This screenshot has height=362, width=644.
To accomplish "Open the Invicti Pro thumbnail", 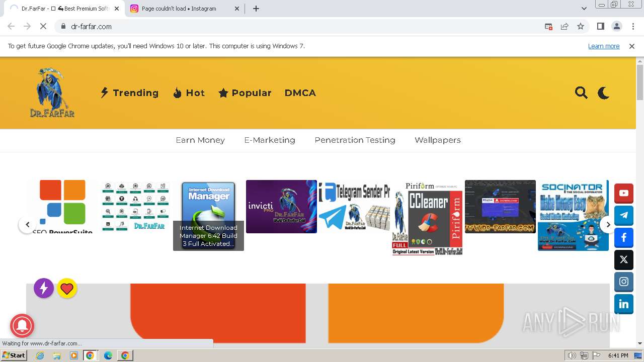I will pos(281,206).
